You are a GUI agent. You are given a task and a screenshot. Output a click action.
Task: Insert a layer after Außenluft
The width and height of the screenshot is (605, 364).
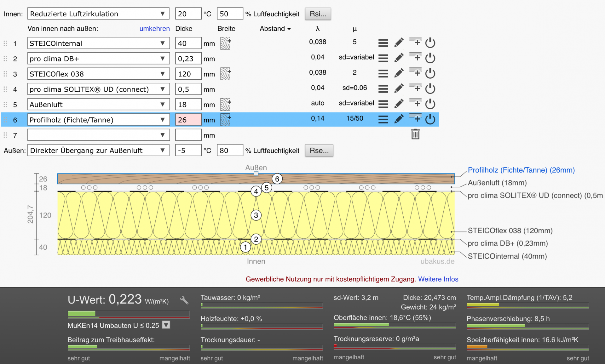point(415,103)
